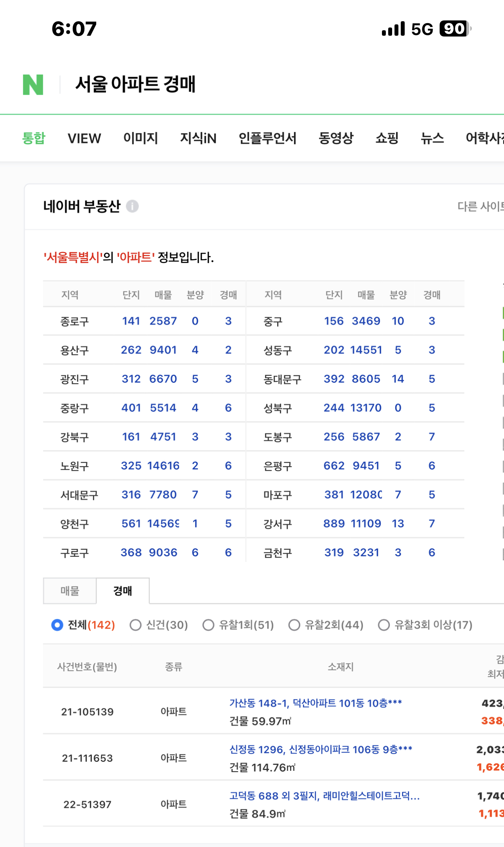Tap the battery indicator in status bar

click(455, 29)
